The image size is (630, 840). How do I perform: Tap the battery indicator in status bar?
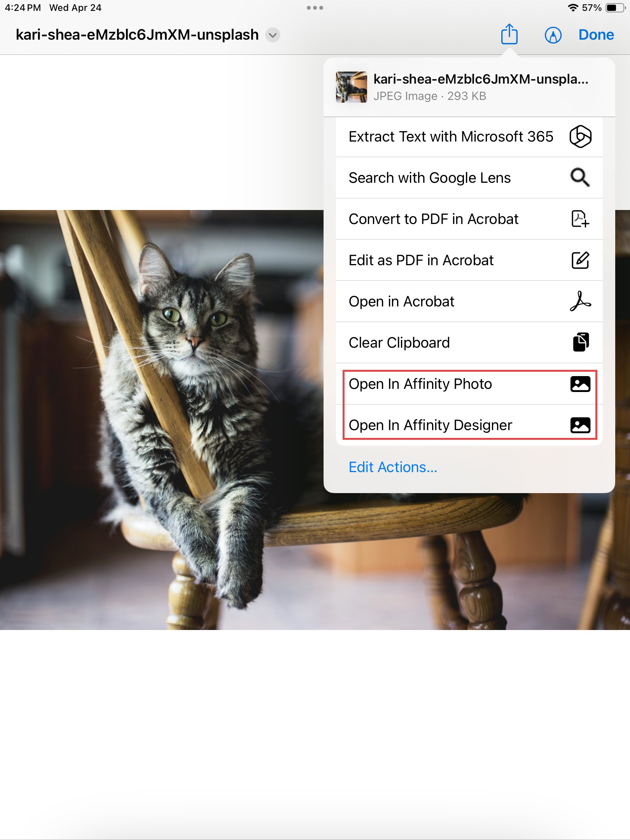(616, 8)
